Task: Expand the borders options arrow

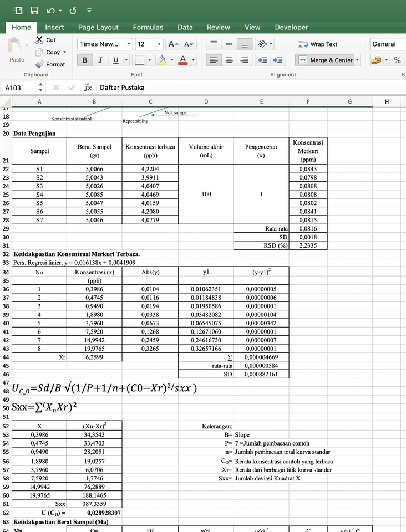Action: coord(150,60)
